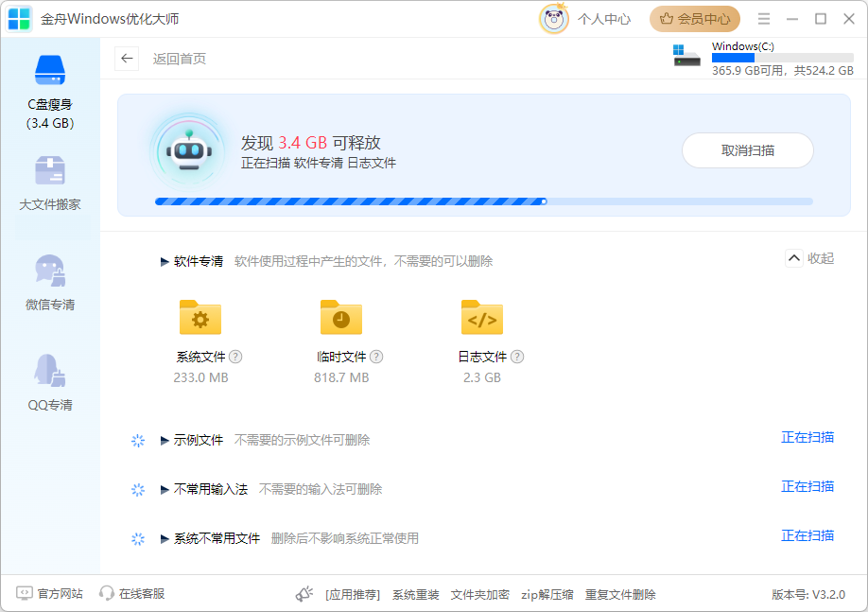The height and width of the screenshot is (612, 868).
Task: Click 正在扫描 status for 系统不常用文件
Action: (x=807, y=535)
